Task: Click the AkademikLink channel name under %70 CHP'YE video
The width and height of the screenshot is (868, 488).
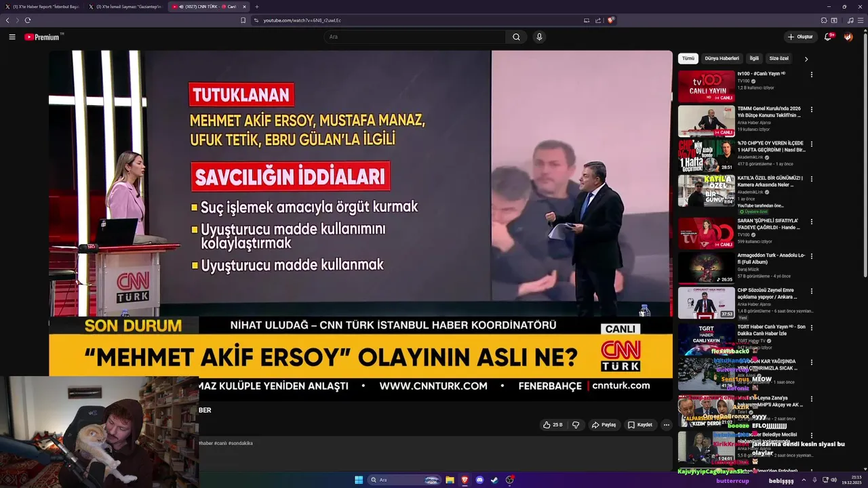Action: [x=750, y=157]
